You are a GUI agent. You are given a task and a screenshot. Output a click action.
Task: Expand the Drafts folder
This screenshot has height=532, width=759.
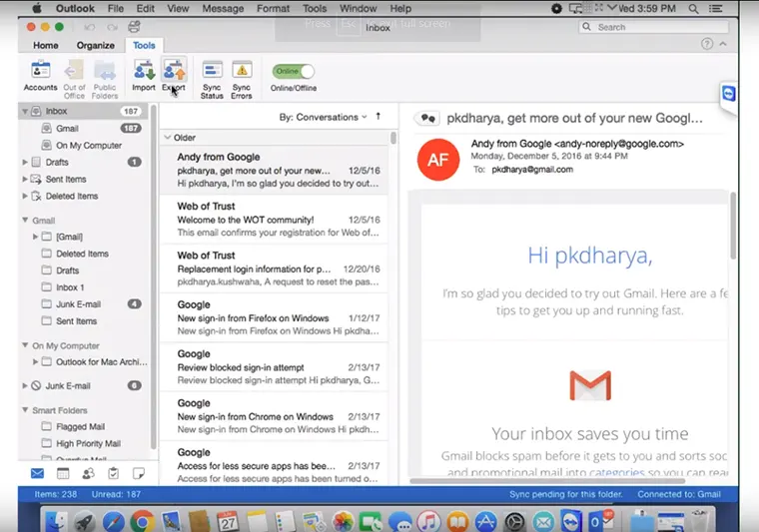[25, 162]
